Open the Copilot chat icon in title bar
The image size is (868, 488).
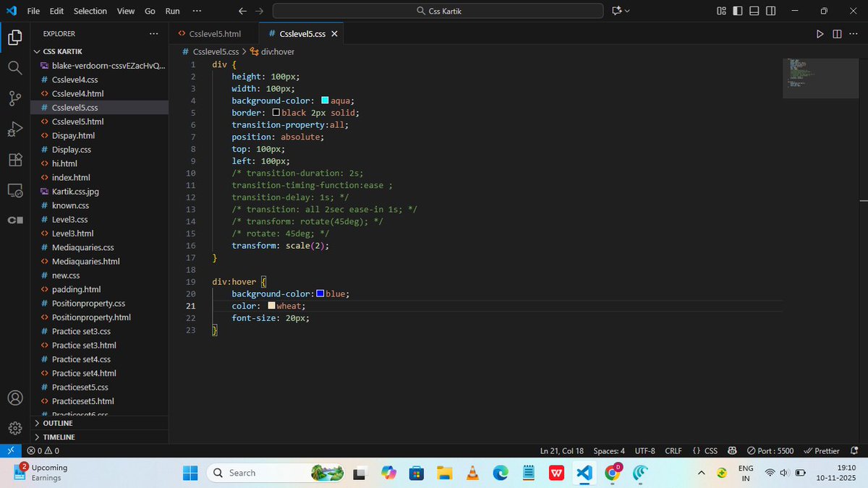616,11
